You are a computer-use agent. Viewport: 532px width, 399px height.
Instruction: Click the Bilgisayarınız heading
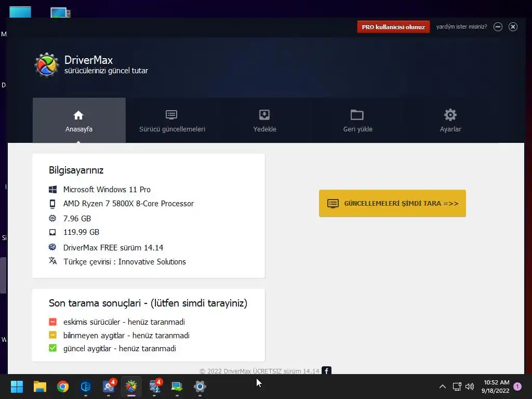[x=76, y=170]
